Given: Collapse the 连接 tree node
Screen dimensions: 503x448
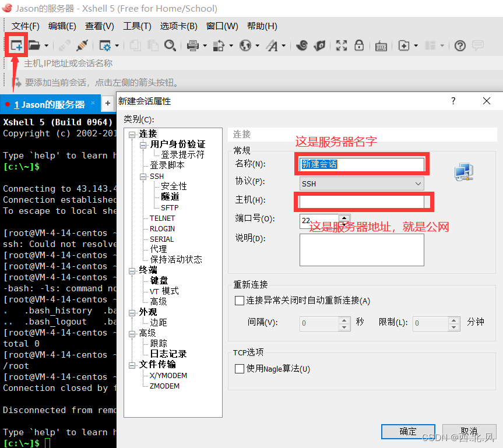Looking at the screenshot, I should pyautogui.click(x=132, y=135).
